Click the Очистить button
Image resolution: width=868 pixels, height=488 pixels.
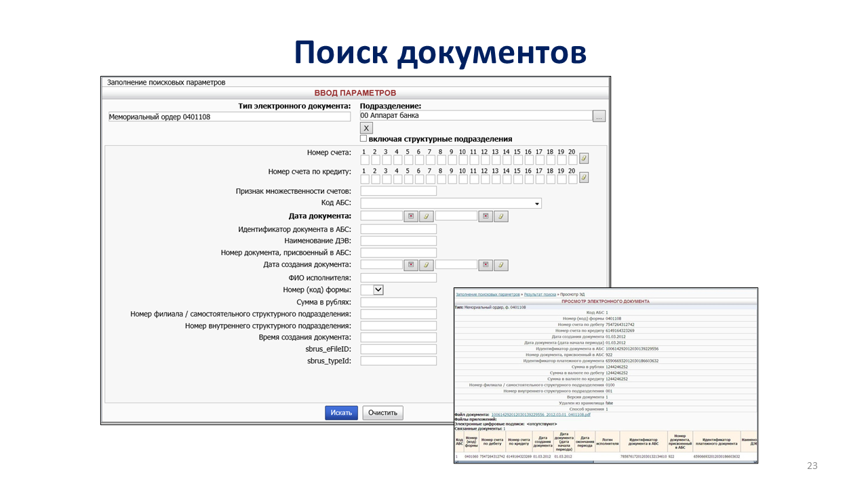tap(382, 413)
